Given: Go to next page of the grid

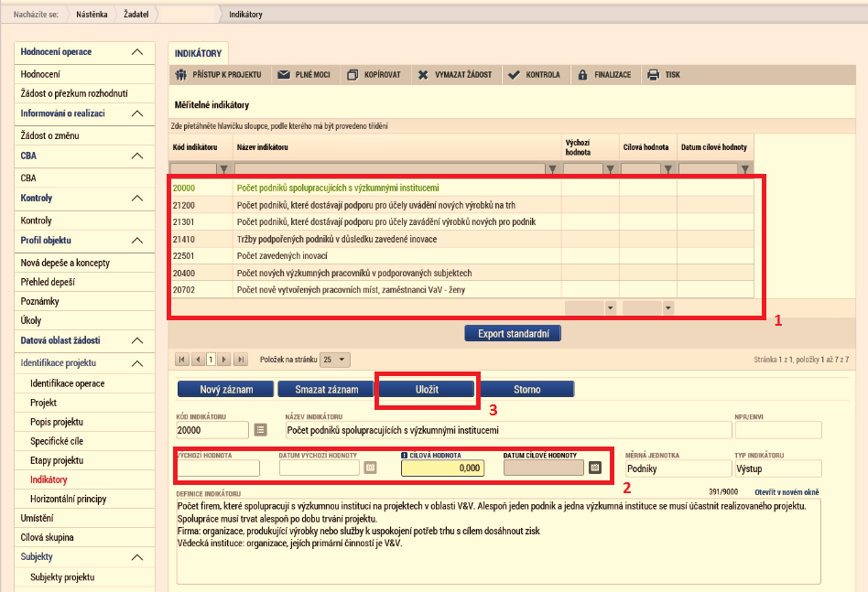Looking at the screenshot, I should point(223,360).
